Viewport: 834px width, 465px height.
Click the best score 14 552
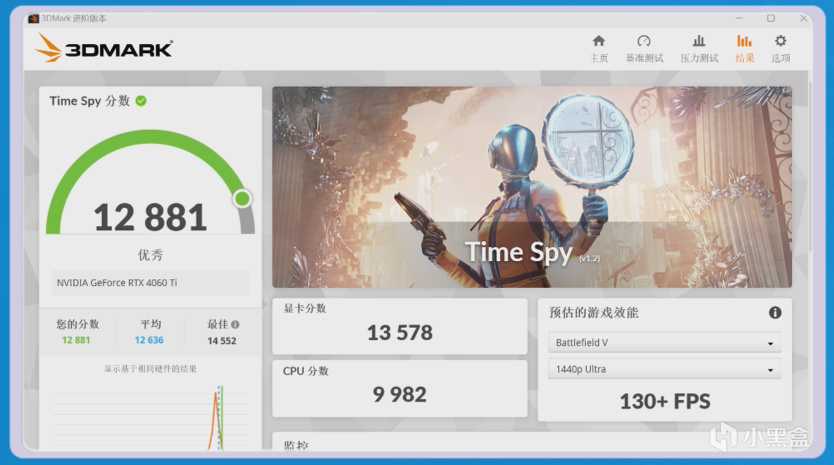(222, 341)
